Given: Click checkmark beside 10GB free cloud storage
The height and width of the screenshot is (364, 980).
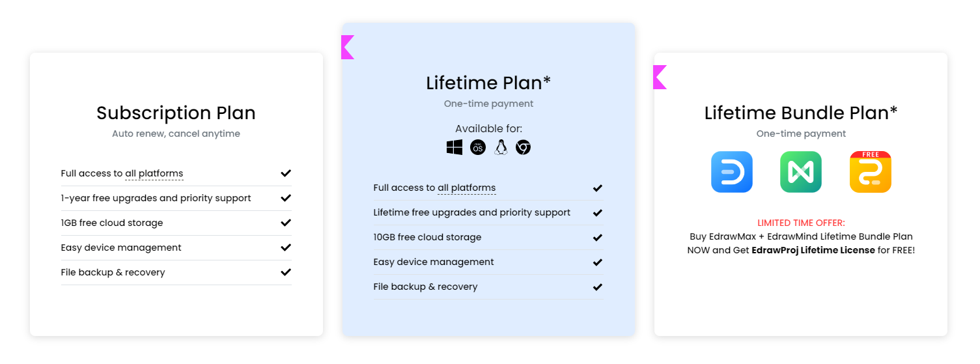Looking at the screenshot, I should click(598, 237).
